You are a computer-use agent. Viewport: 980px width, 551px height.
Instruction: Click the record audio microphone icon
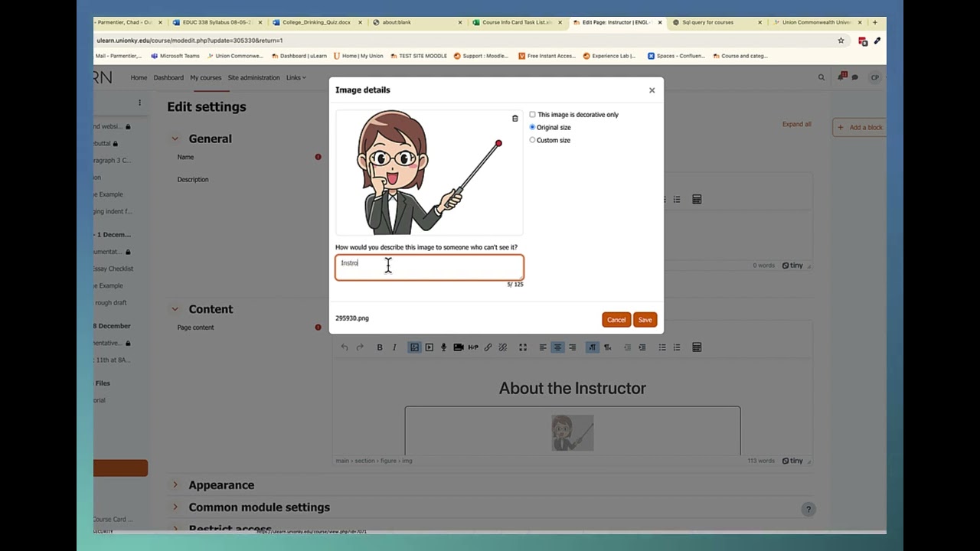pos(443,347)
